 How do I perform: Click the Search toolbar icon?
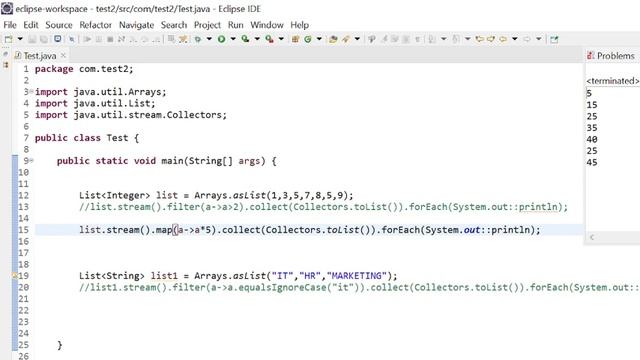click(345, 39)
